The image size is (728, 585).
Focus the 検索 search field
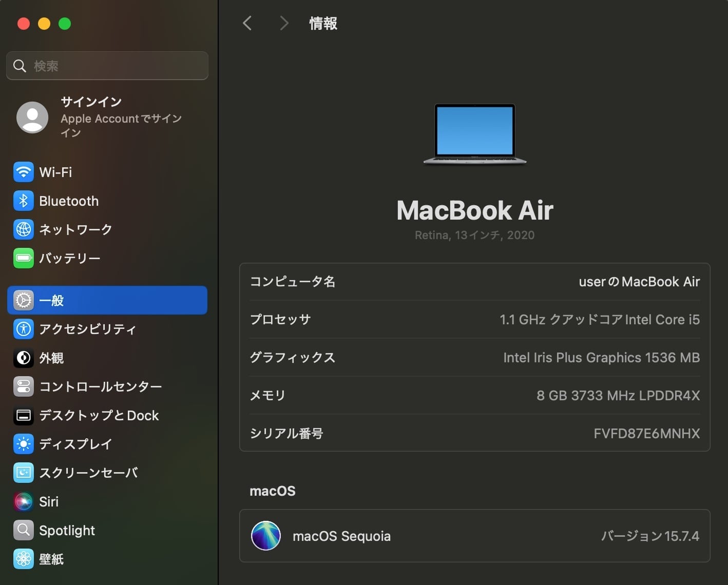[107, 66]
